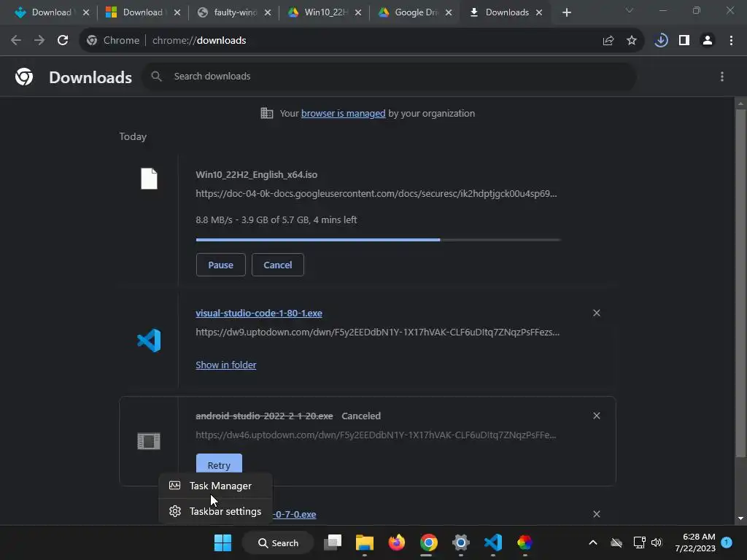Click the search magnifier in downloads bar
Image resolution: width=747 pixels, height=560 pixels.
[x=156, y=76]
